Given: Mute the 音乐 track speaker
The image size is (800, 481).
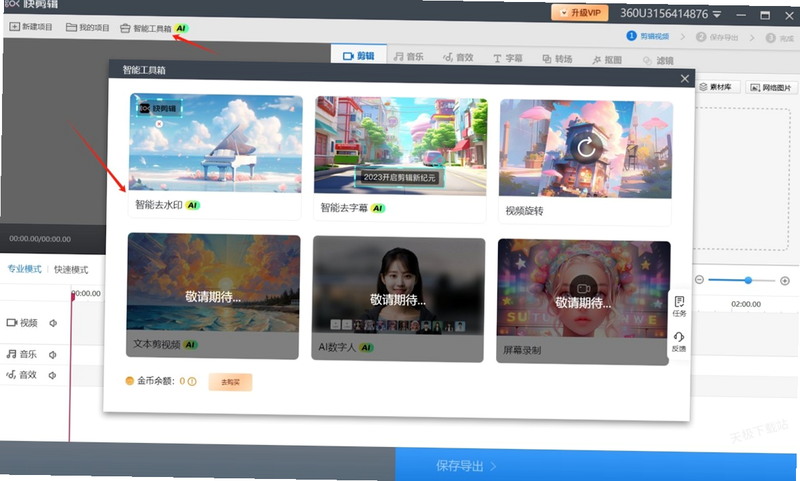Looking at the screenshot, I should pyautogui.click(x=52, y=355).
